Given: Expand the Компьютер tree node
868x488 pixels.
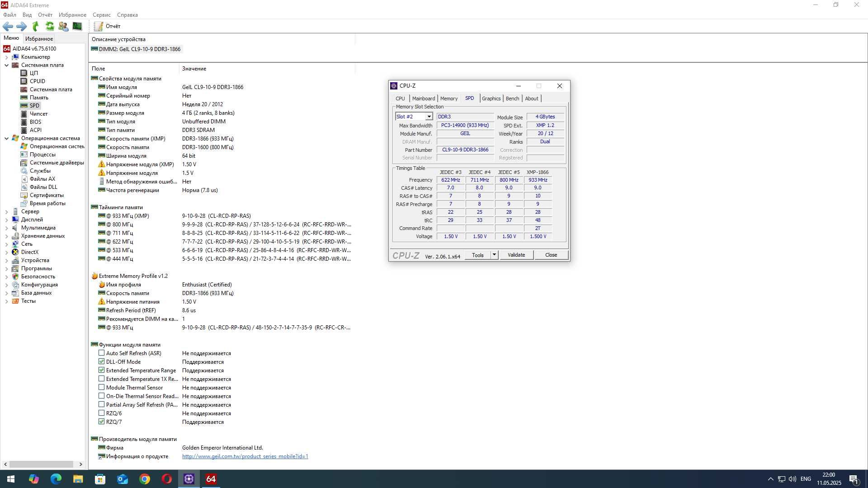Looking at the screenshot, I should point(6,57).
